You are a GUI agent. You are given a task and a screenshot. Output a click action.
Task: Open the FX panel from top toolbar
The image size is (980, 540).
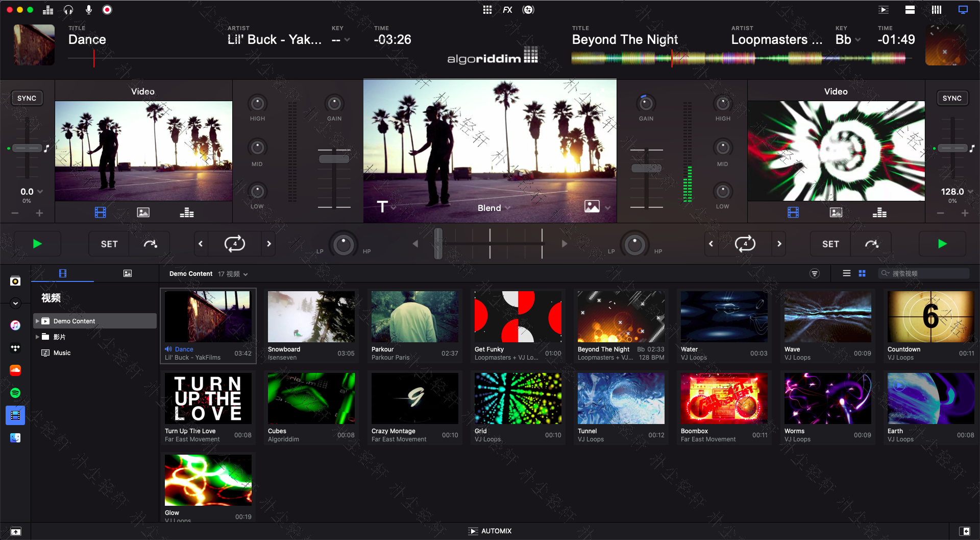pyautogui.click(x=507, y=9)
